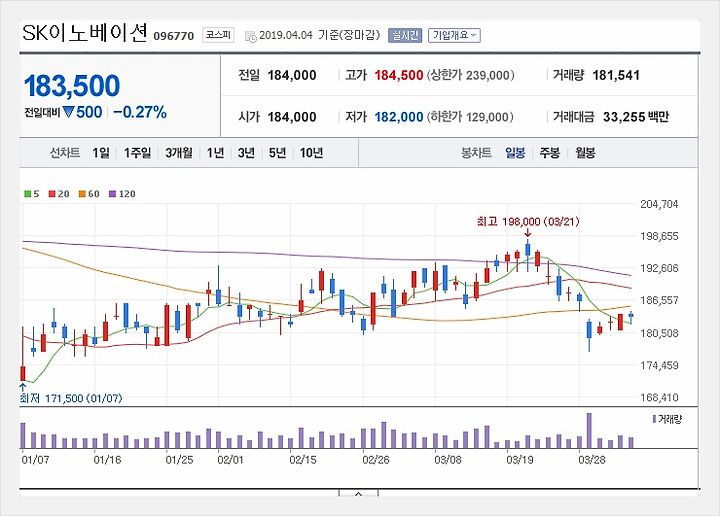Switch to 주봉 weekly candle chart
The height and width of the screenshot is (516, 720).
pyautogui.click(x=550, y=152)
